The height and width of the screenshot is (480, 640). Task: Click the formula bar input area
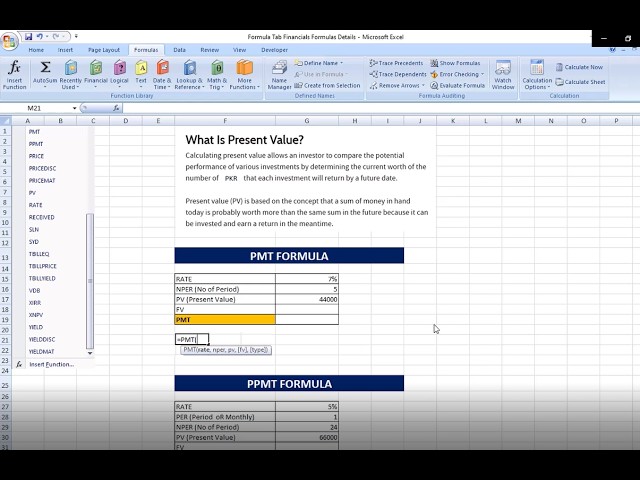(380, 108)
